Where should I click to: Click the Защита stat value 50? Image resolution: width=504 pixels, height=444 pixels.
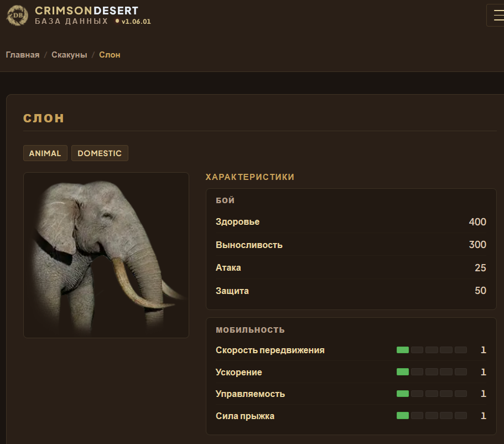(x=480, y=291)
